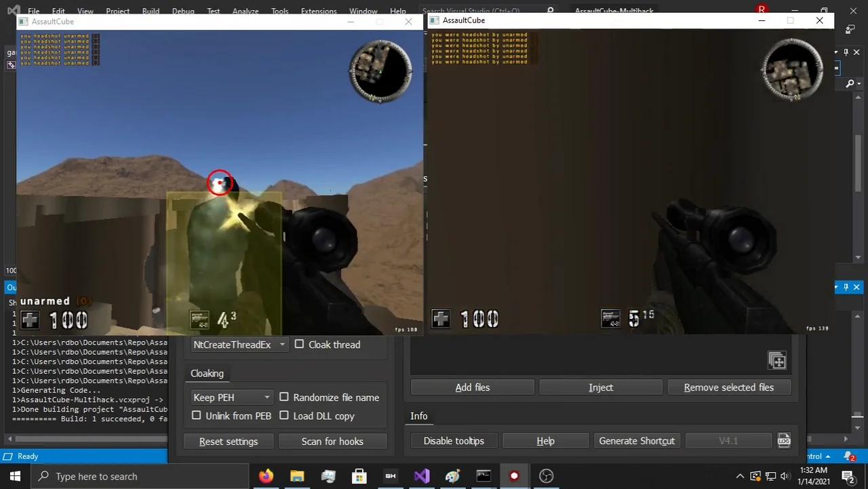Enable the Cloak thread checkbox
This screenshot has height=489, width=868.
(299, 344)
